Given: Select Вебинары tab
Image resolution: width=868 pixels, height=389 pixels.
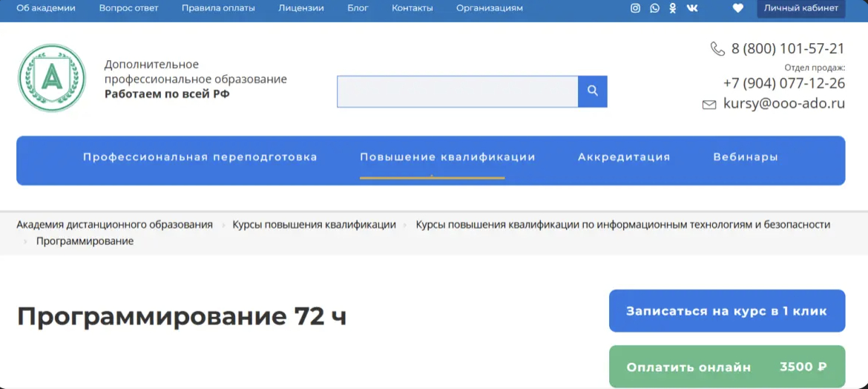Looking at the screenshot, I should pos(746,157).
